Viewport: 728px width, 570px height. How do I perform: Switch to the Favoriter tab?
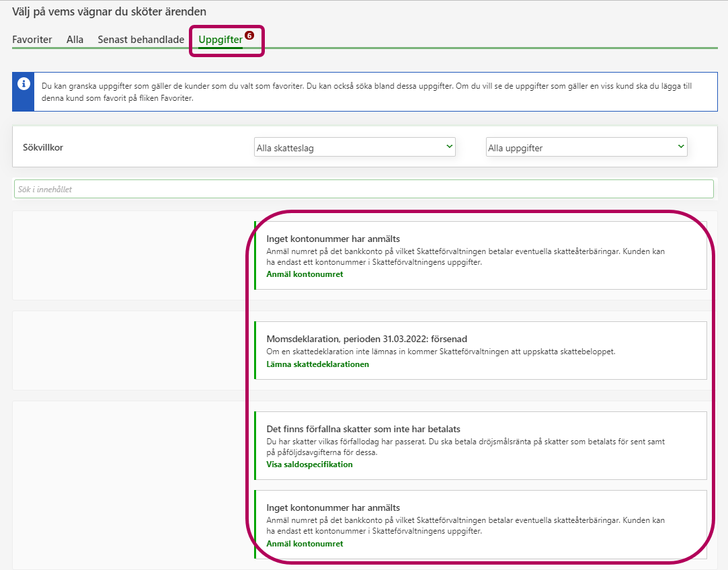tap(32, 40)
